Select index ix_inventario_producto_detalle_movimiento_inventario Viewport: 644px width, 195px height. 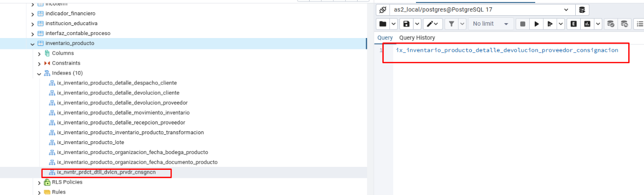[x=123, y=113]
